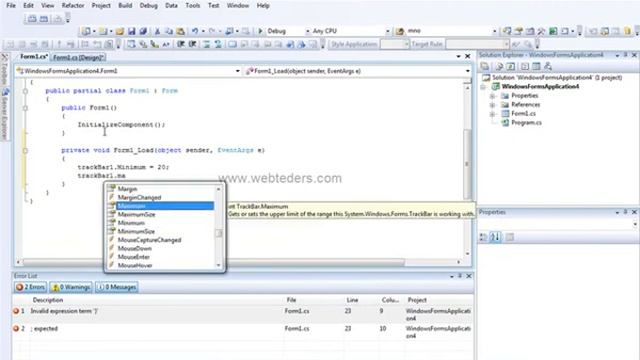Viewport: 640px width, 360px height.
Task: Undo the last edit with the undo arrow
Action: (x=195, y=31)
